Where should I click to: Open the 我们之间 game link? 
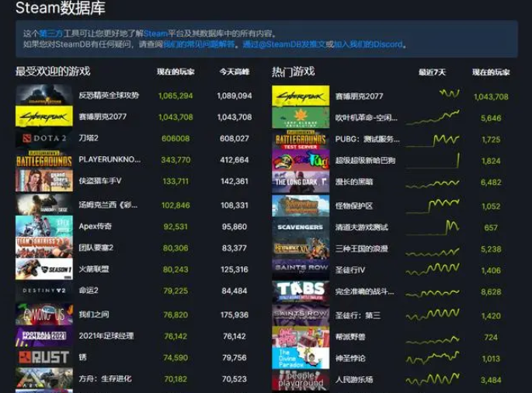(x=94, y=315)
